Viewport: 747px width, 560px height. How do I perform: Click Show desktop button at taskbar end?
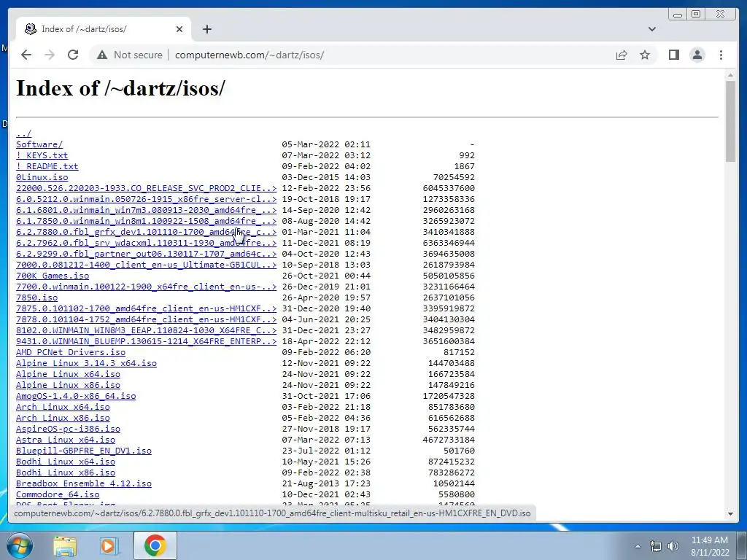click(742, 545)
